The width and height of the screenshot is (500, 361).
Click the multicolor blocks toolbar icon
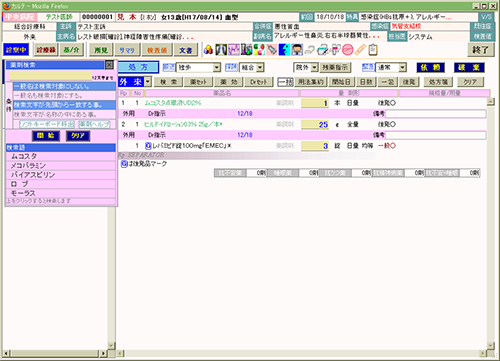point(259,50)
